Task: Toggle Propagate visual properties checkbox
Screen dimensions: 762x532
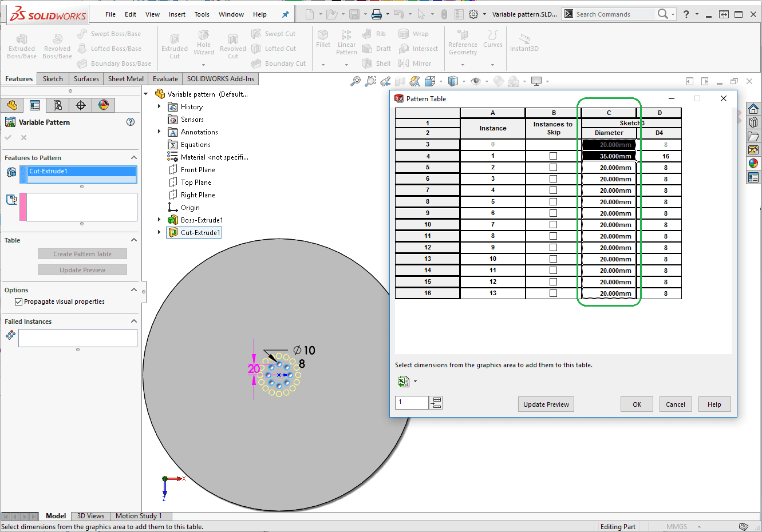Action: pos(19,302)
